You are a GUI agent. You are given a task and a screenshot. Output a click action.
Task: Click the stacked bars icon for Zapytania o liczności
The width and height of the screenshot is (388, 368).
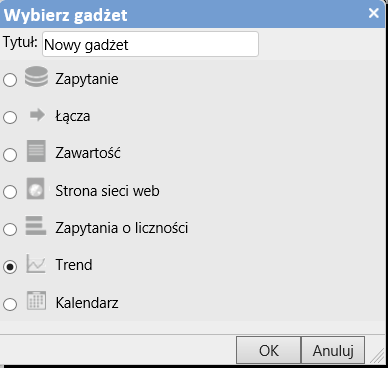[x=36, y=226]
